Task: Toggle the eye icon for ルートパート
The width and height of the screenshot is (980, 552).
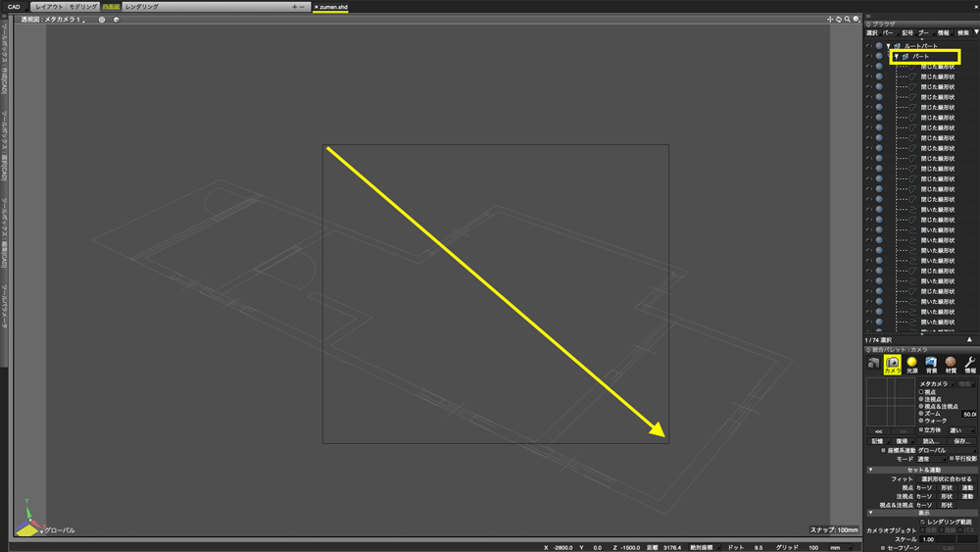Action: [868, 46]
